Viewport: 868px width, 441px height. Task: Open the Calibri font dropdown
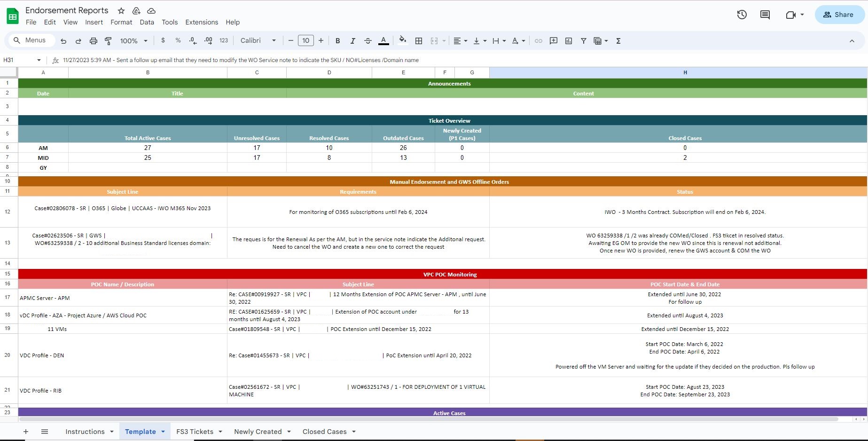click(x=258, y=40)
